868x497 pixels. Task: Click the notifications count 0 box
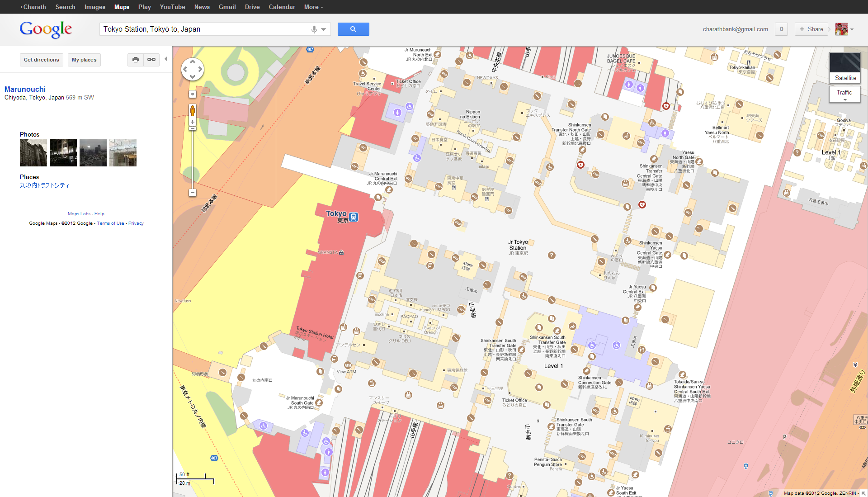(x=781, y=29)
